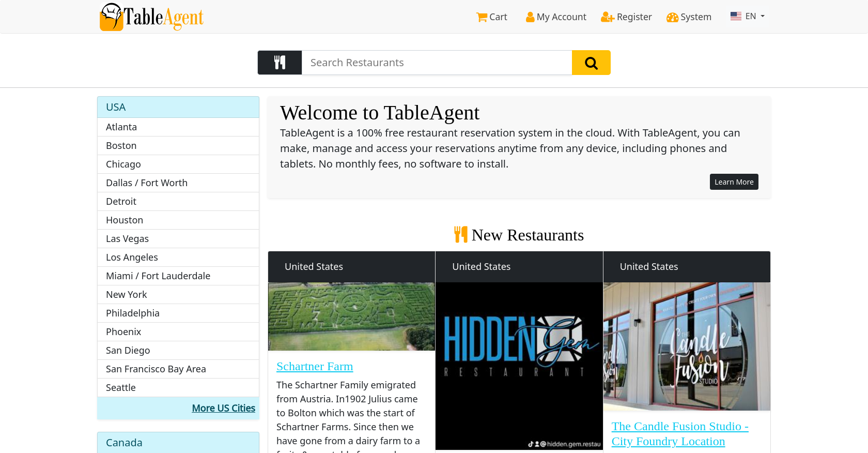Pick Los Angeles from the cities
The image size is (868, 453).
178,258
